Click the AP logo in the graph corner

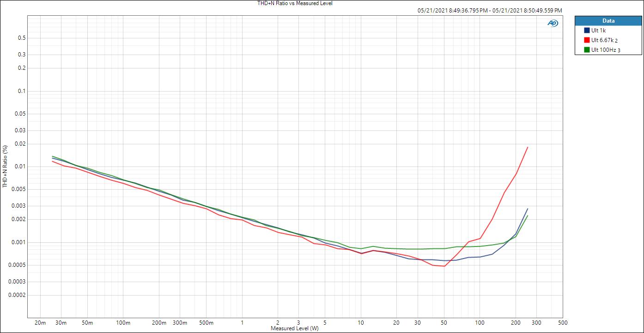(553, 23)
